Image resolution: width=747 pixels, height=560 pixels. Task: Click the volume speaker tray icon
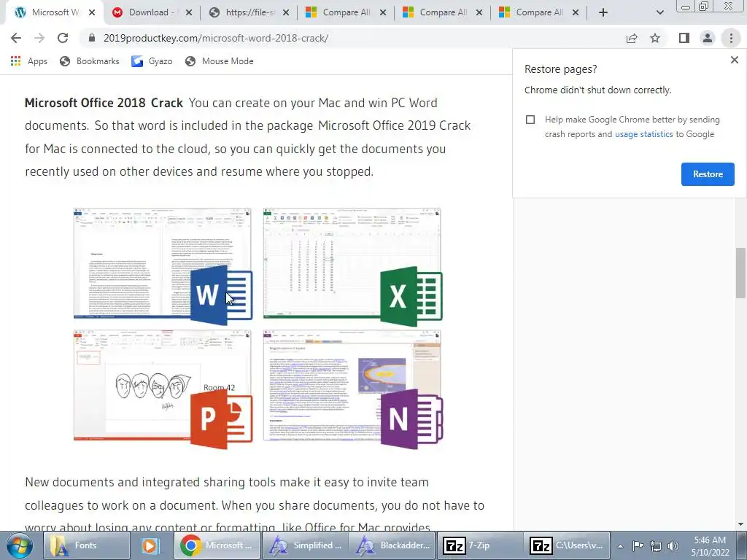[673, 546]
